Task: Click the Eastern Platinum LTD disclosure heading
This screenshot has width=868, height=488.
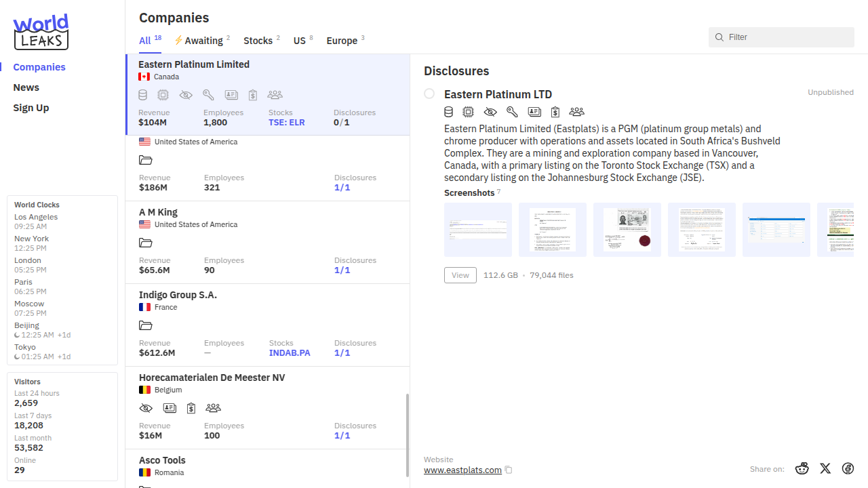Action: (498, 94)
